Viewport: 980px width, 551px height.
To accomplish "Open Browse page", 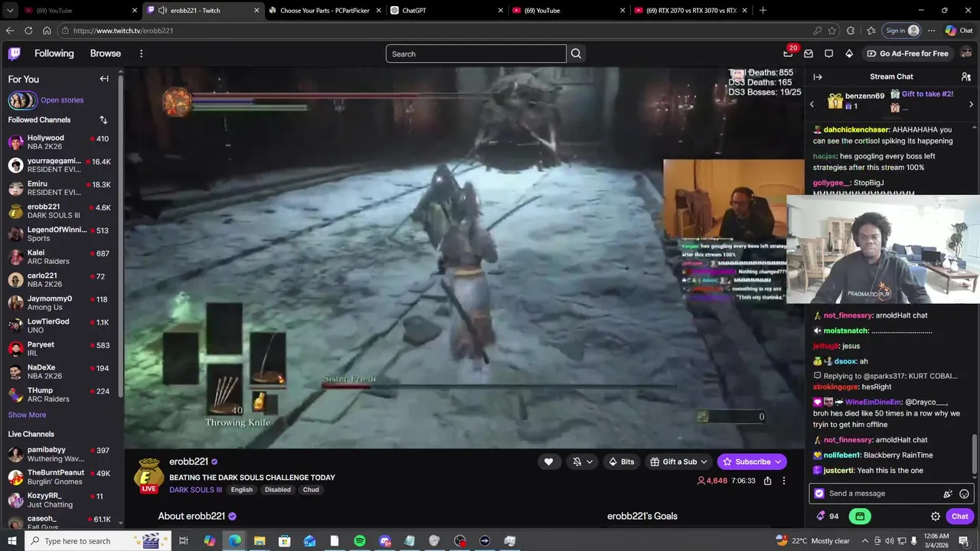I will [x=106, y=54].
